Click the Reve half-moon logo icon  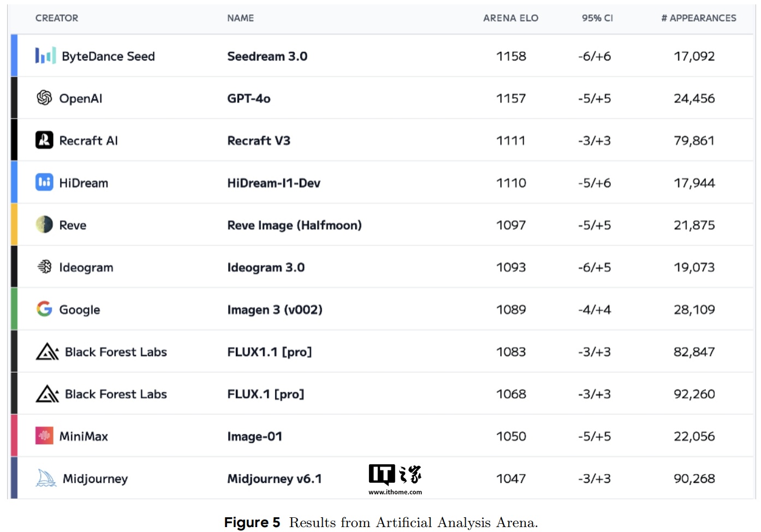click(x=44, y=224)
